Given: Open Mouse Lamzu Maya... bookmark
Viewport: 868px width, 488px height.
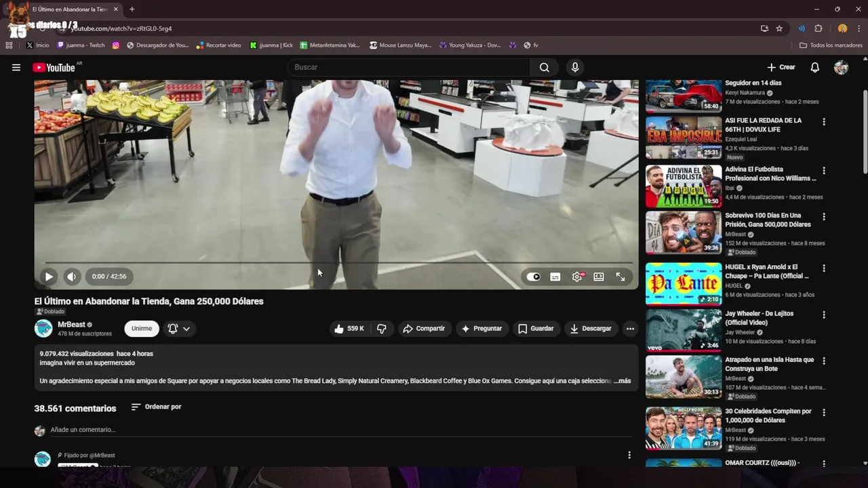Looking at the screenshot, I should (x=400, y=45).
